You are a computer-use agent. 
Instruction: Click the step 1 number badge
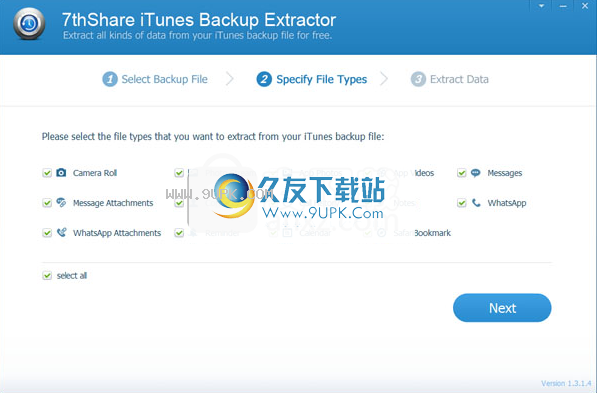[110, 79]
